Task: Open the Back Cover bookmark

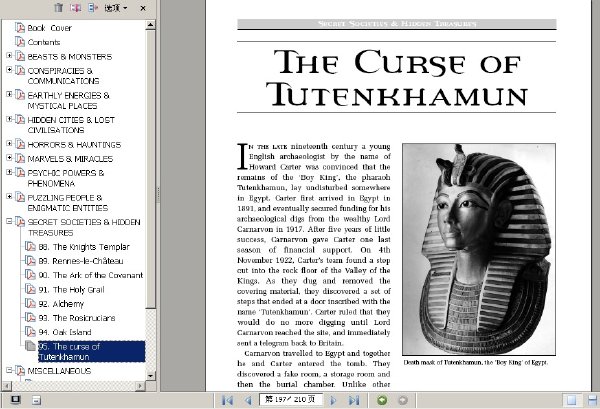Action: tap(49, 28)
